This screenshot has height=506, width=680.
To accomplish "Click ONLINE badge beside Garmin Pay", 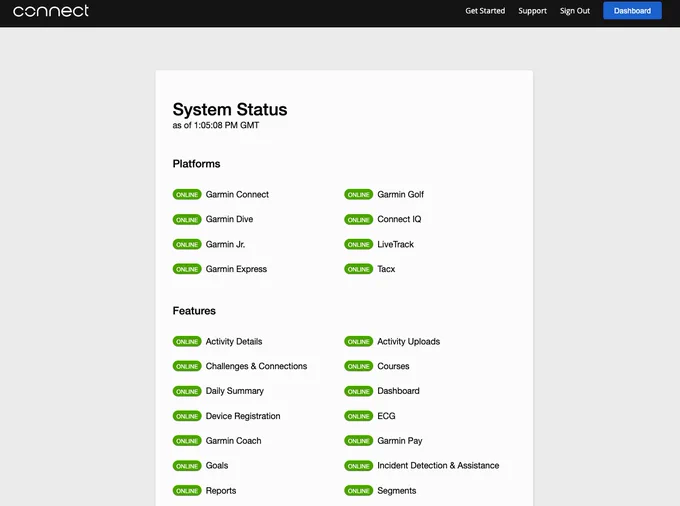I will click(x=359, y=441).
